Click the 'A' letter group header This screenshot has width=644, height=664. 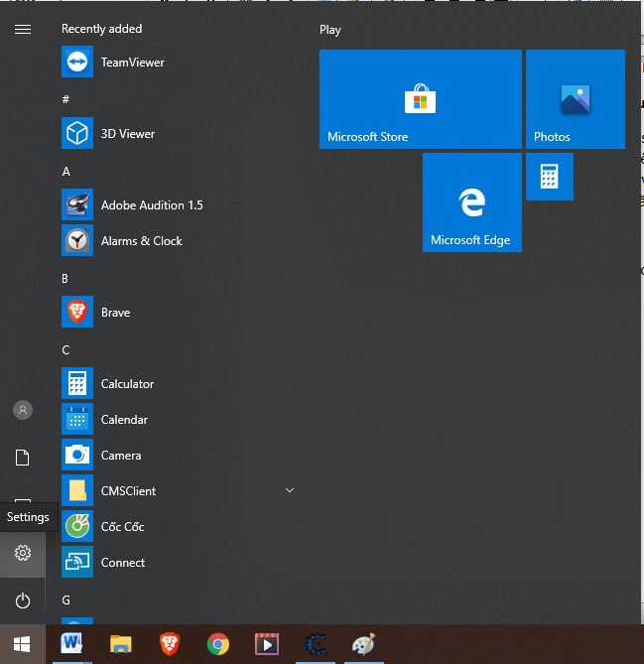66,172
